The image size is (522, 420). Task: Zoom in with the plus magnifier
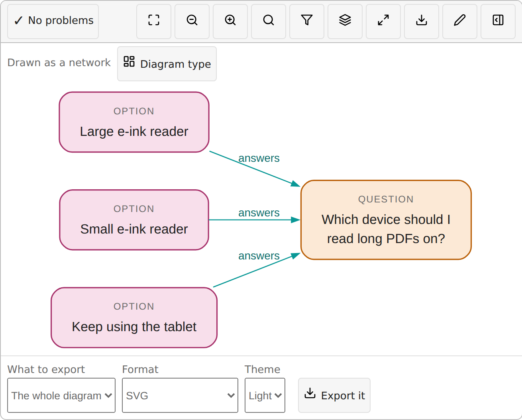(x=230, y=22)
